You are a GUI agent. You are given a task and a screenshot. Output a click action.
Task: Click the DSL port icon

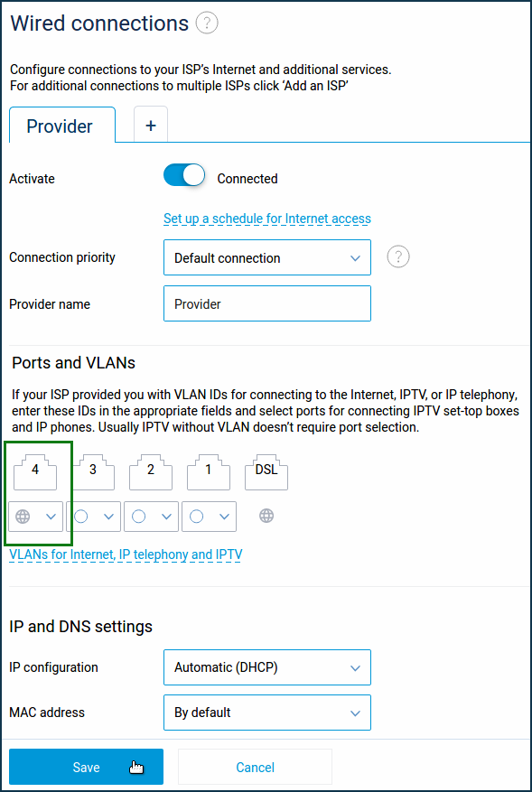(x=266, y=470)
